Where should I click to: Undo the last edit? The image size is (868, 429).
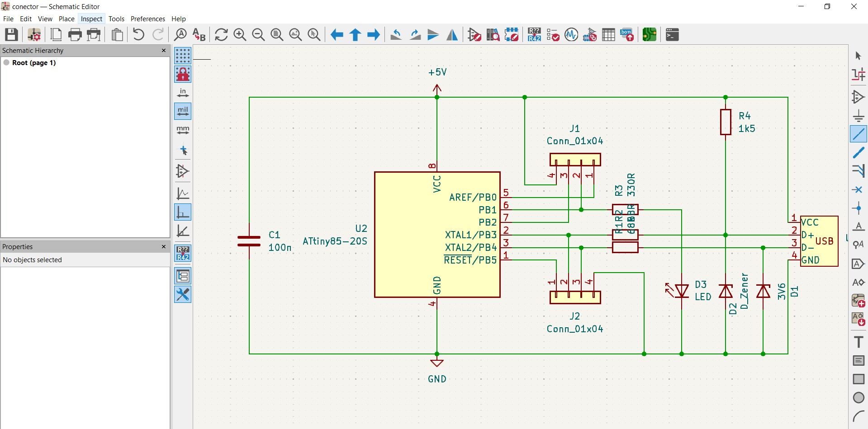(138, 34)
